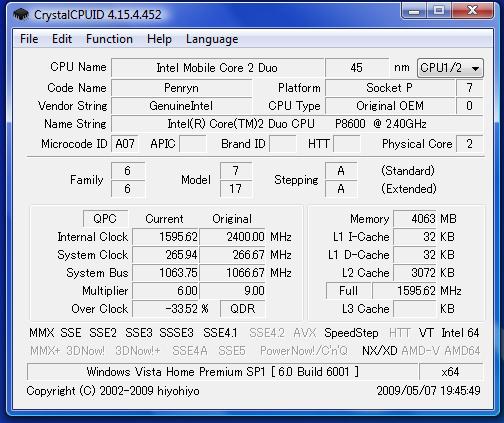This screenshot has width=504, height=423.
Task: Click the empty L3 Cache value field
Action: point(415,309)
